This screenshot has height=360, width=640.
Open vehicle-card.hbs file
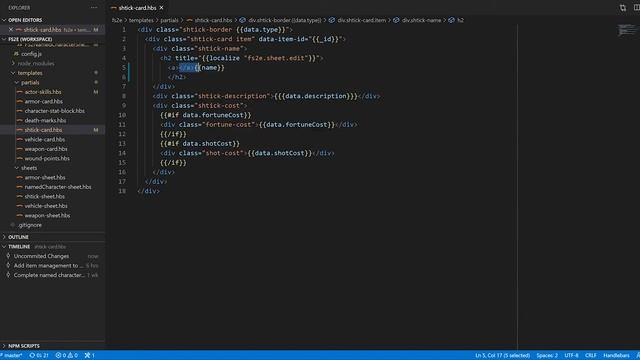(x=45, y=139)
